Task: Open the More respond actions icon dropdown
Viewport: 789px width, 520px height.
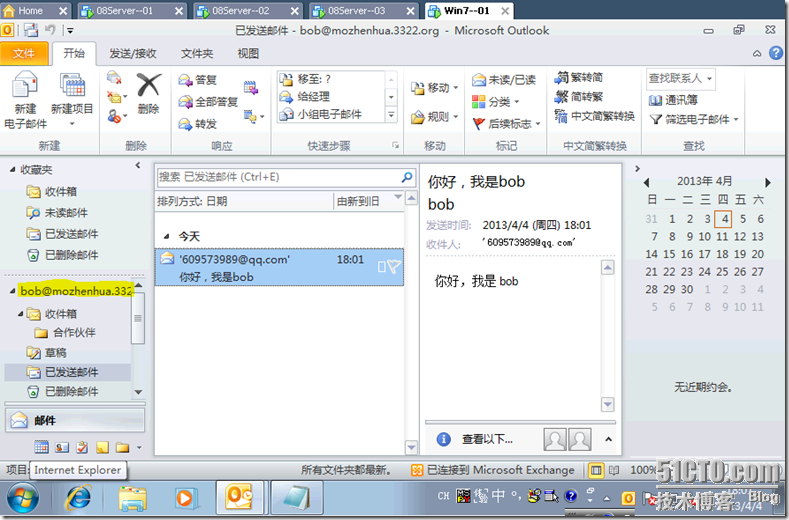Action: (x=253, y=117)
